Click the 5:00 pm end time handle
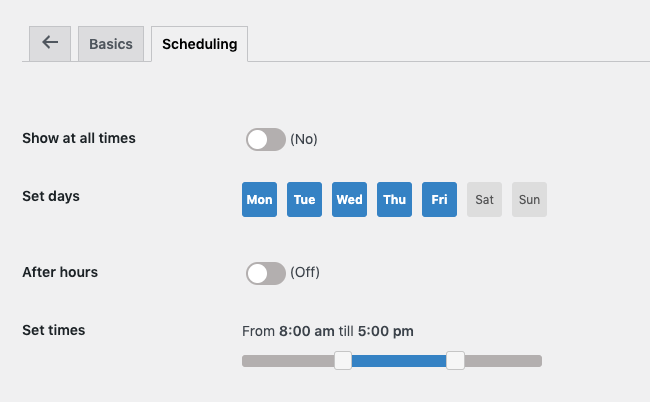 (x=455, y=360)
